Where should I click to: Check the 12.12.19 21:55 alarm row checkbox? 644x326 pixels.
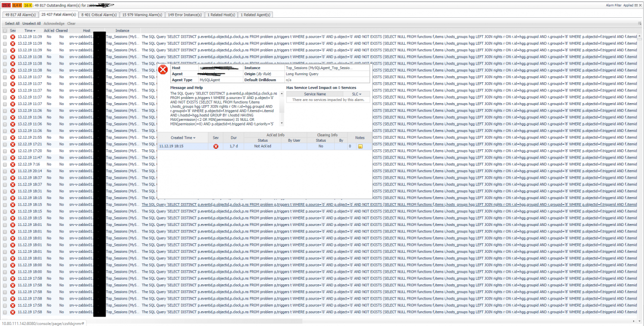point(5,137)
